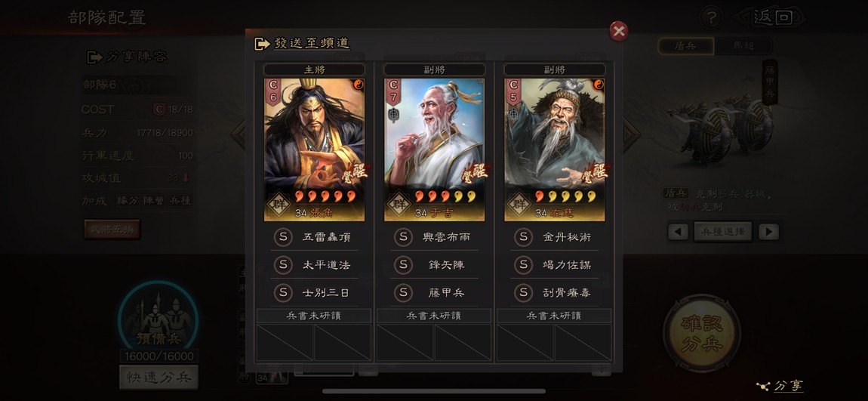Viewport: 868px width, 401px height.
Task: Select next troop type right arrow
Action: (768, 232)
